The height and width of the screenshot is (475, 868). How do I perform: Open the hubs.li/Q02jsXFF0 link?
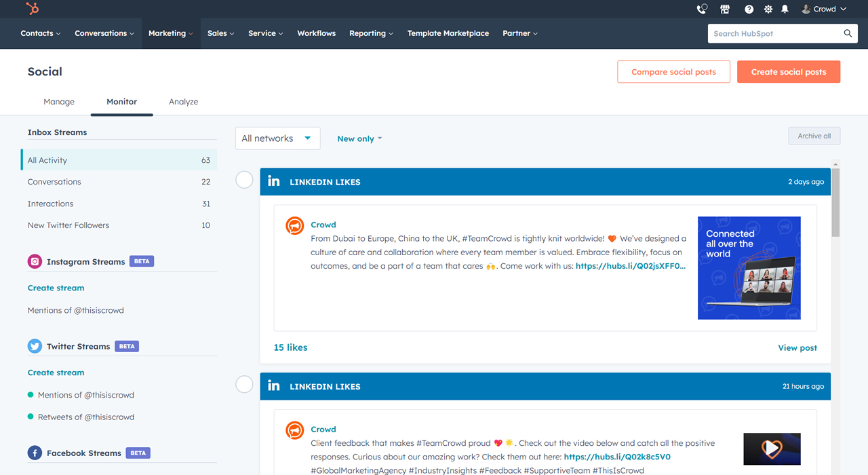tap(631, 266)
